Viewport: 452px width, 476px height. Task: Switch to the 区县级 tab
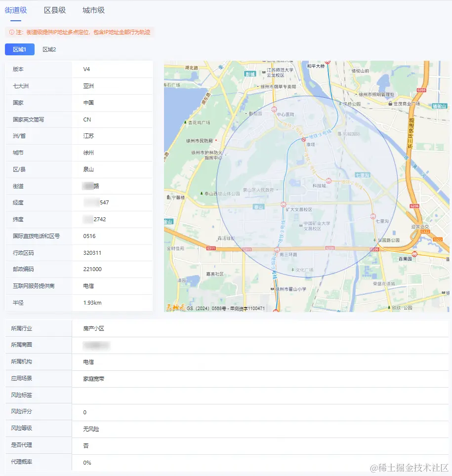point(54,10)
